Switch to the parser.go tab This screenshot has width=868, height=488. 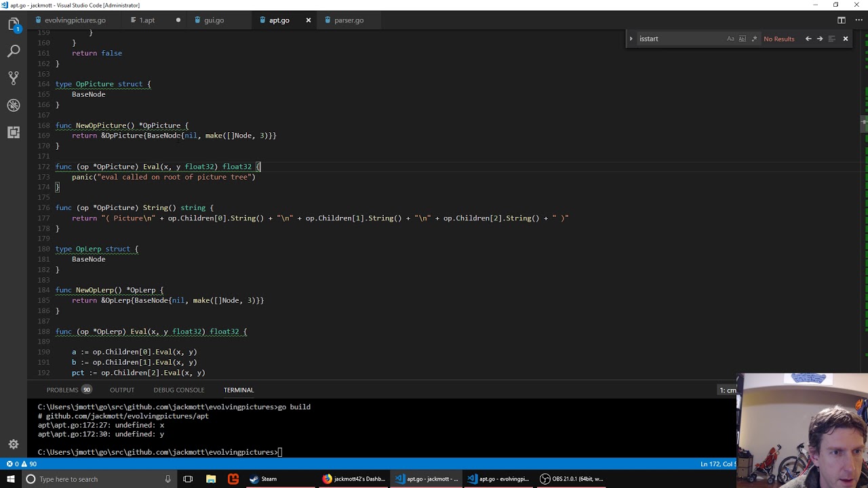coord(349,20)
